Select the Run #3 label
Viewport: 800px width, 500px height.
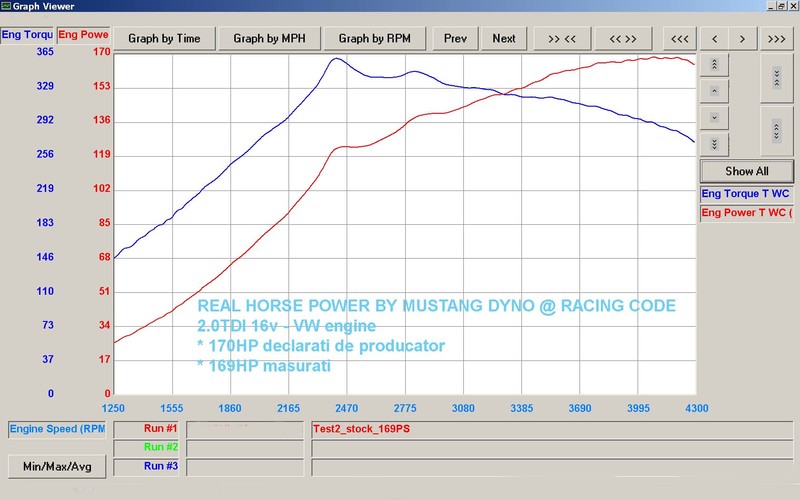(146, 466)
